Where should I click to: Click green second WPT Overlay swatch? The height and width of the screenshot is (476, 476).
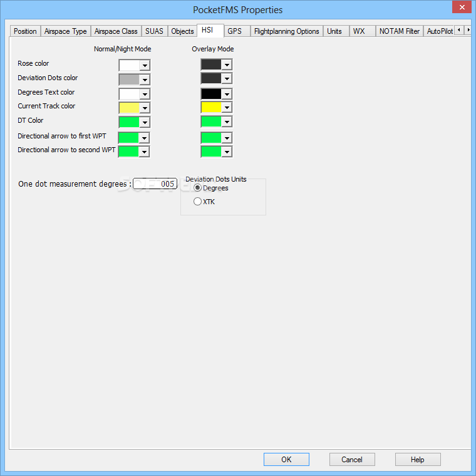pyautogui.click(x=211, y=152)
